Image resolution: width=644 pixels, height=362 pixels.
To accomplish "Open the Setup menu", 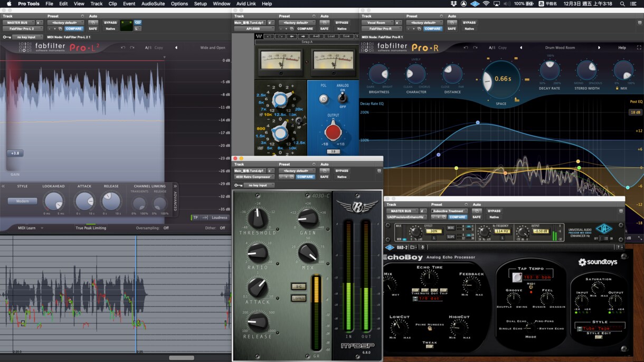I will 201,4.
